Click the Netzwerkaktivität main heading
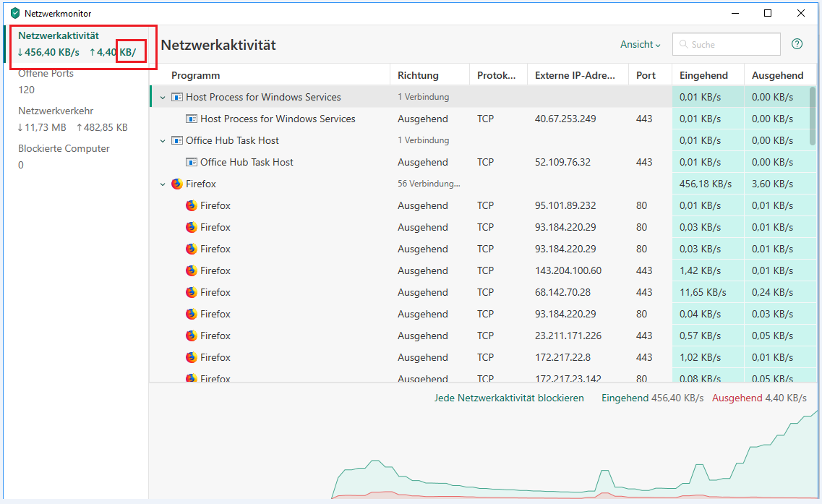 click(x=218, y=45)
